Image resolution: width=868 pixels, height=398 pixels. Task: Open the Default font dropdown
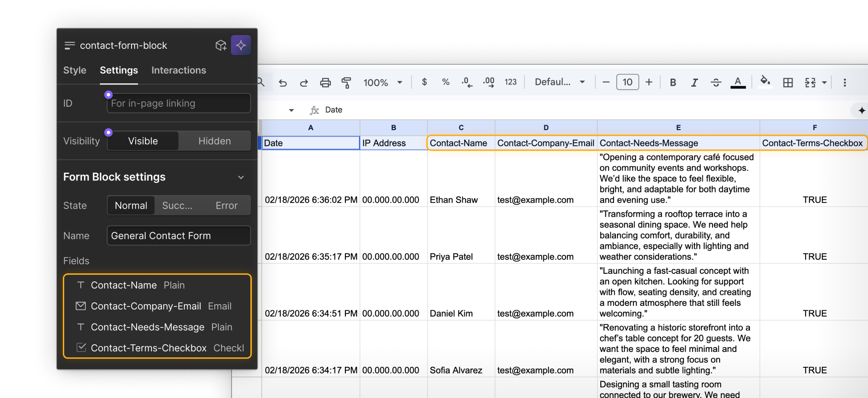(560, 82)
